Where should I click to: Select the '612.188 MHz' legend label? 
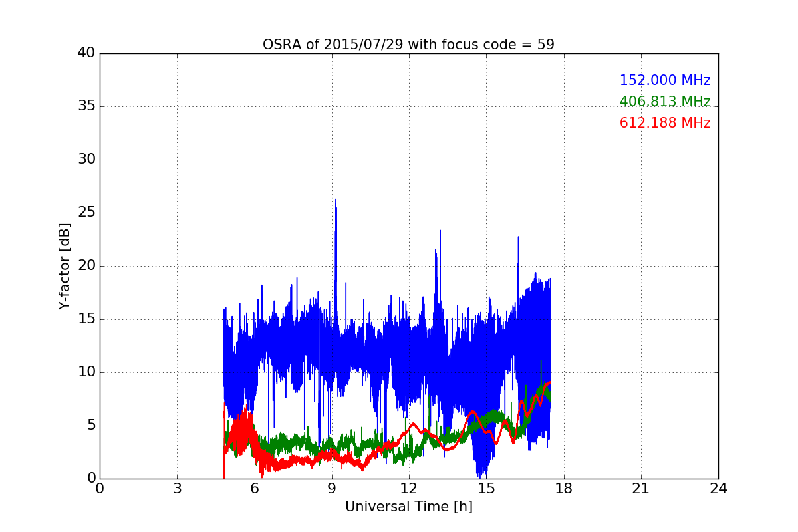665,123
